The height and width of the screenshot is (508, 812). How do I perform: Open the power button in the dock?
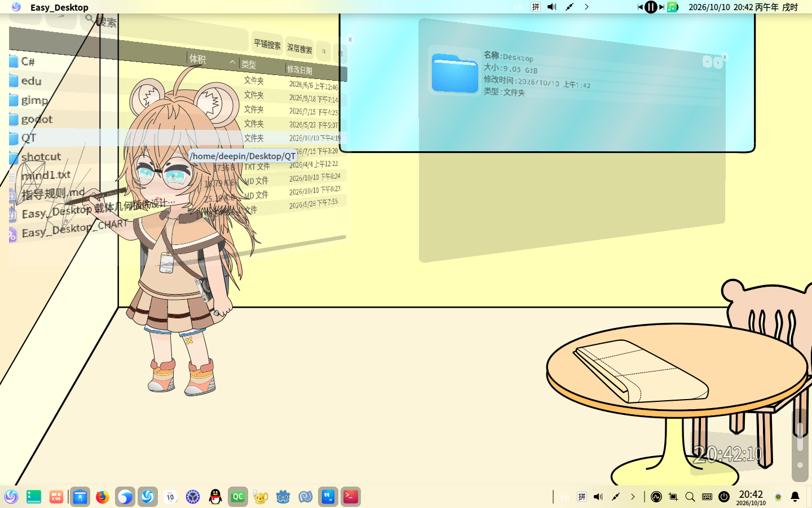(x=724, y=497)
